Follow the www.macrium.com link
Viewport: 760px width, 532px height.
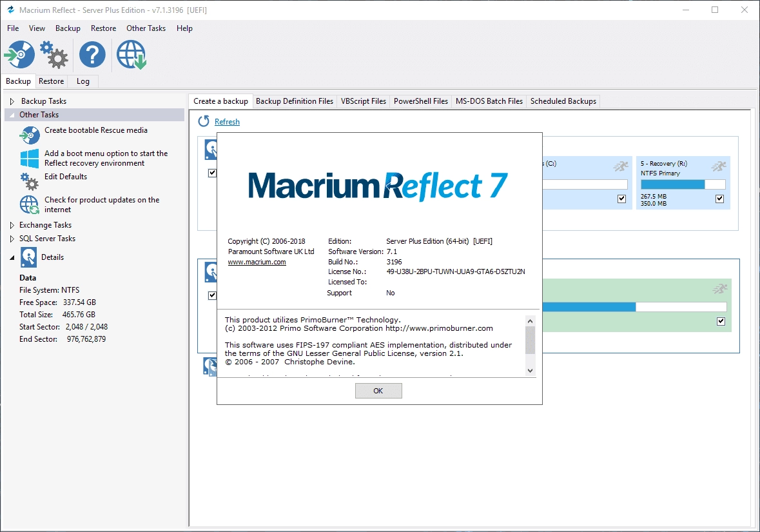[257, 262]
